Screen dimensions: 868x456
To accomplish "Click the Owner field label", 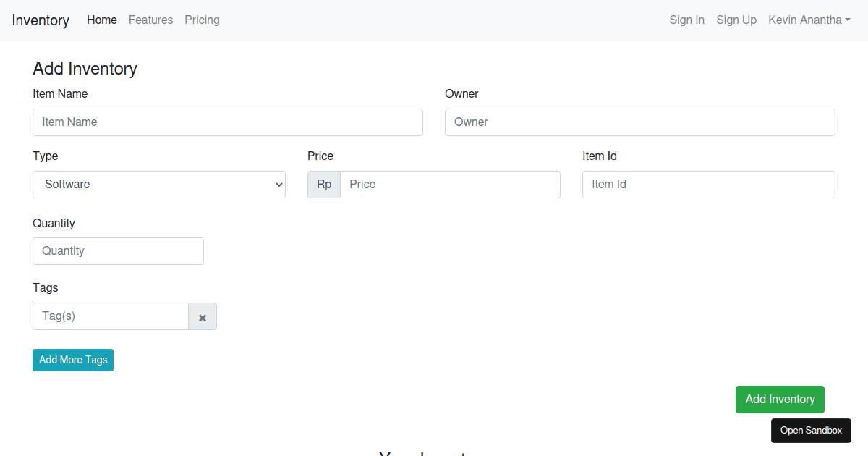I will pos(461,94).
